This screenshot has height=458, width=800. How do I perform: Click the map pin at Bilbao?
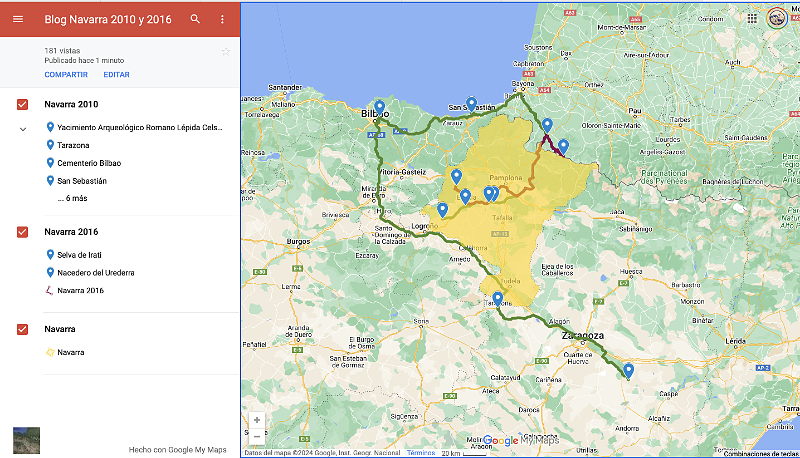tap(379, 108)
